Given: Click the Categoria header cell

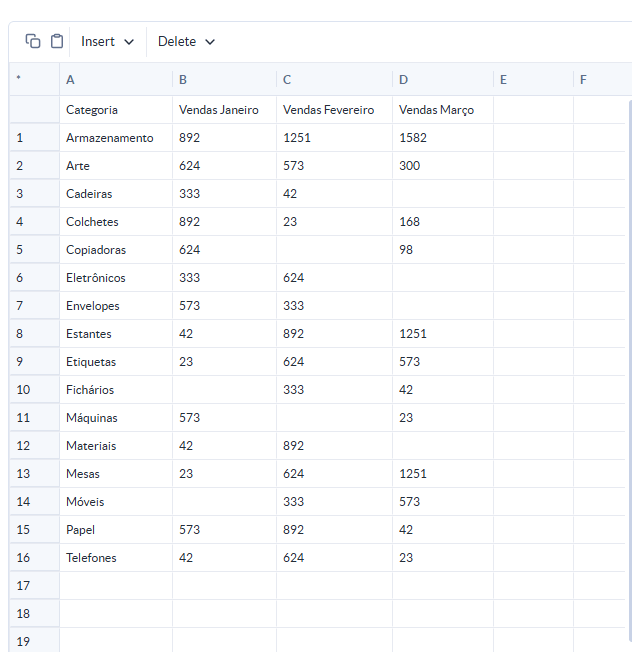Looking at the screenshot, I should click(x=115, y=110).
